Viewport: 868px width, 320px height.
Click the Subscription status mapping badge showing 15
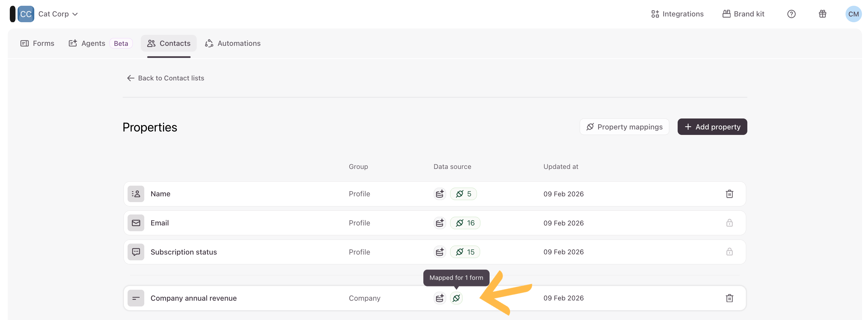pos(465,252)
